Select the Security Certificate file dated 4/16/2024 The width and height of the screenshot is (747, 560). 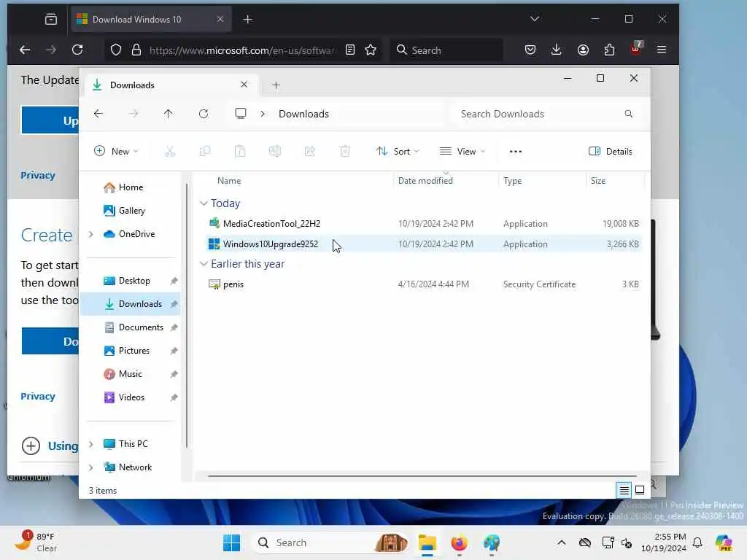pyautogui.click(x=424, y=284)
